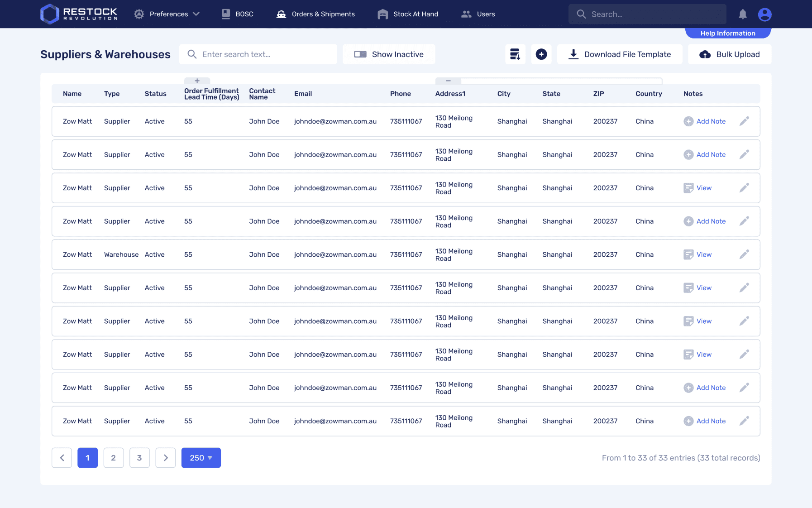Click Order Fulfillment Lead Time header
The image size is (812, 508).
(212, 94)
